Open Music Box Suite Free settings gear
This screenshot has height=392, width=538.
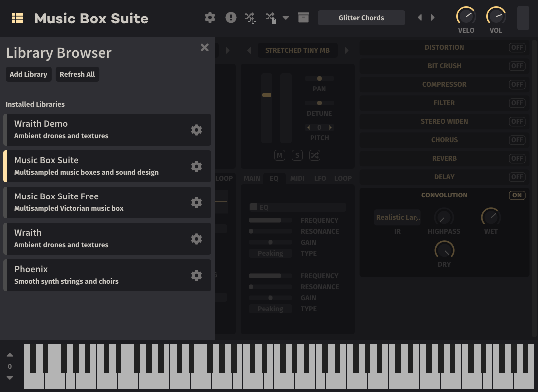(196, 202)
